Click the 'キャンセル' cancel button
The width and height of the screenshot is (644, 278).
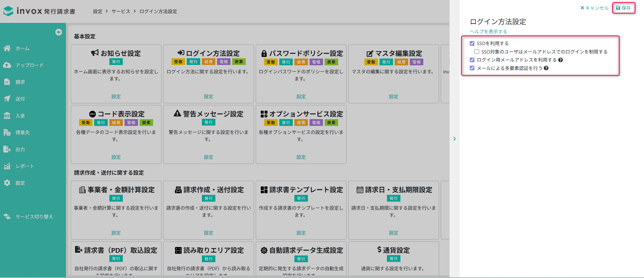coord(595,8)
